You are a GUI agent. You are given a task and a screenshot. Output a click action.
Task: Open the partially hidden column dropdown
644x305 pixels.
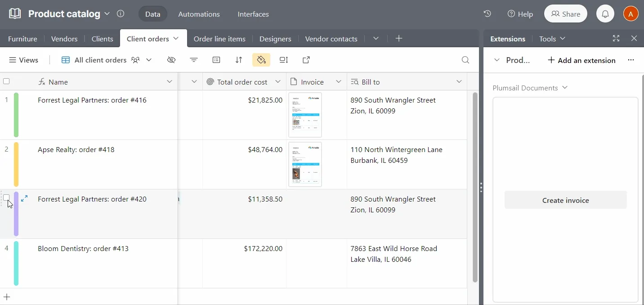pyautogui.click(x=194, y=82)
